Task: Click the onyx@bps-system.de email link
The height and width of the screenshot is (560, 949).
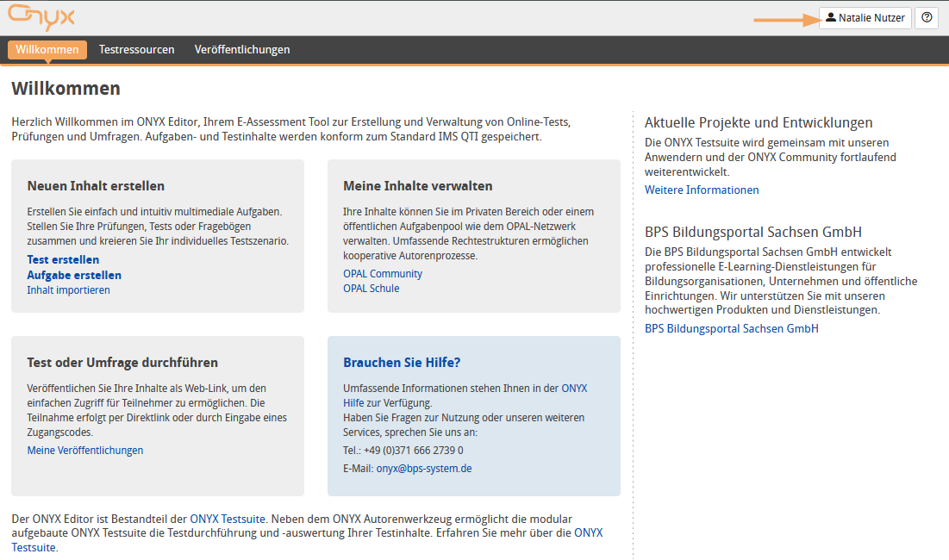Action: click(424, 469)
